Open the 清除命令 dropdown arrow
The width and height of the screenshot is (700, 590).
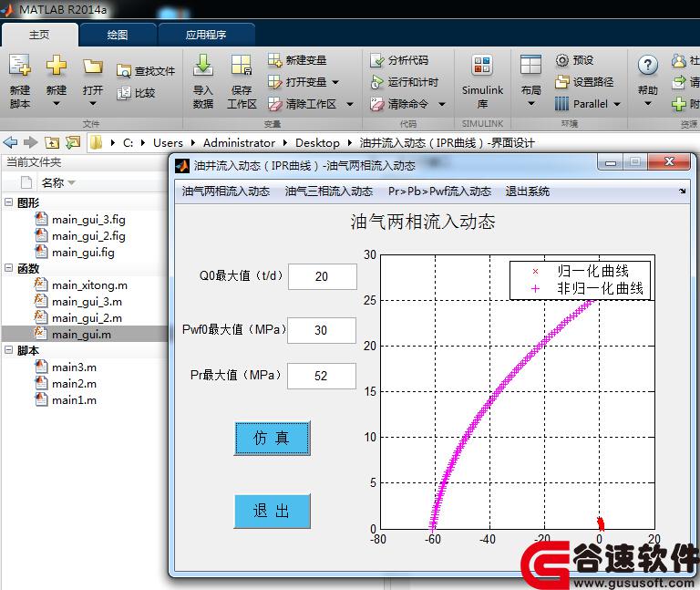(x=442, y=105)
